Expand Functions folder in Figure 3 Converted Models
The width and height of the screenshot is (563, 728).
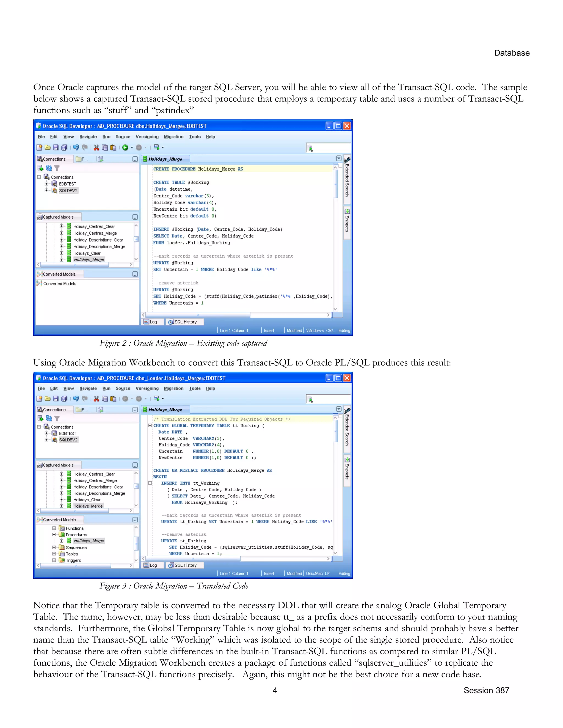(54, 528)
